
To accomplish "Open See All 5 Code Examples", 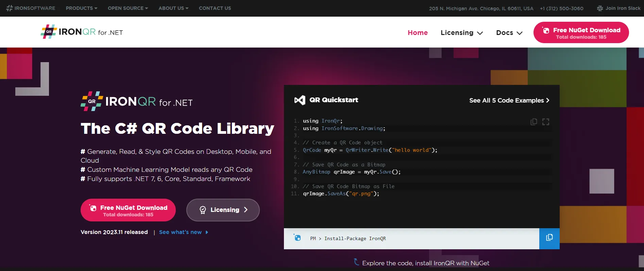I will (509, 101).
